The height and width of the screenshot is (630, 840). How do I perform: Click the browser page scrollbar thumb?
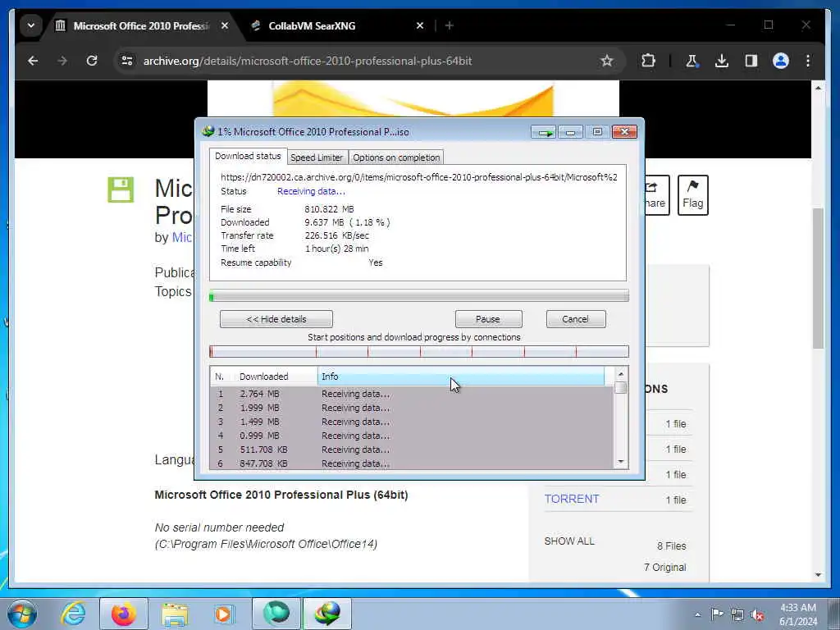(818, 279)
